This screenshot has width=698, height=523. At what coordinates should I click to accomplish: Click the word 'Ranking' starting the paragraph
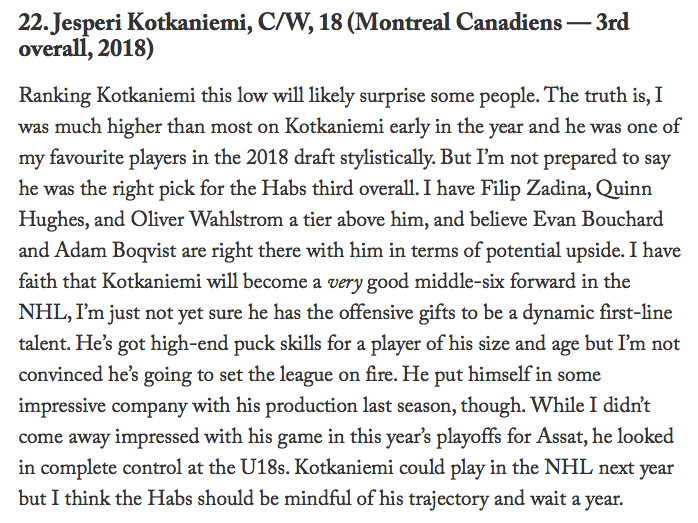pyautogui.click(x=55, y=96)
